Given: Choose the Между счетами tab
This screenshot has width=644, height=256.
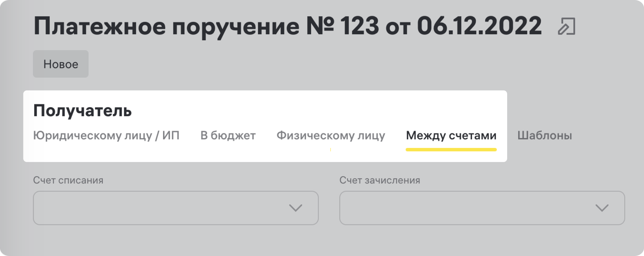Looking at the screenshot, I should (451, 136).
